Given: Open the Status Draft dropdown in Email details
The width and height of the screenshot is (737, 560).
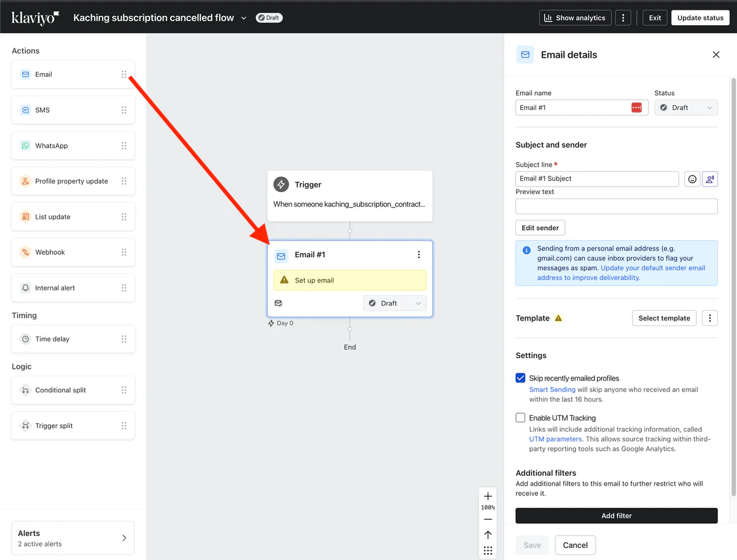Looking at the screenshot, I should coord(686,107).
